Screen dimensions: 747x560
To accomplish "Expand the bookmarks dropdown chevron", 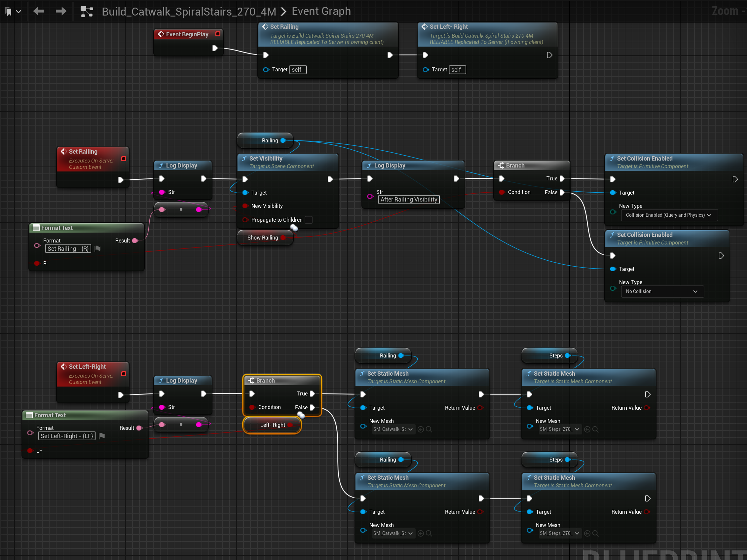I will coord(19,12).
